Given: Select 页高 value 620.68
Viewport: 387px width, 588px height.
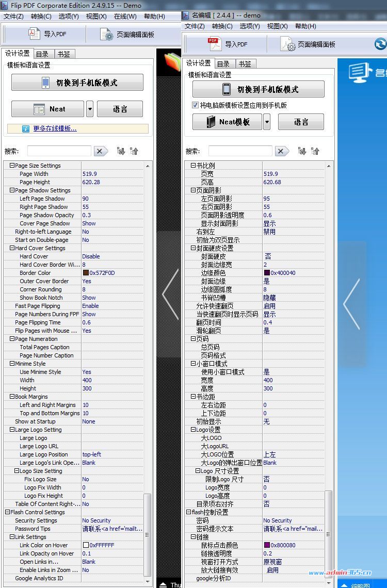Looking at the screenshot, I should [x=272, y=182].
